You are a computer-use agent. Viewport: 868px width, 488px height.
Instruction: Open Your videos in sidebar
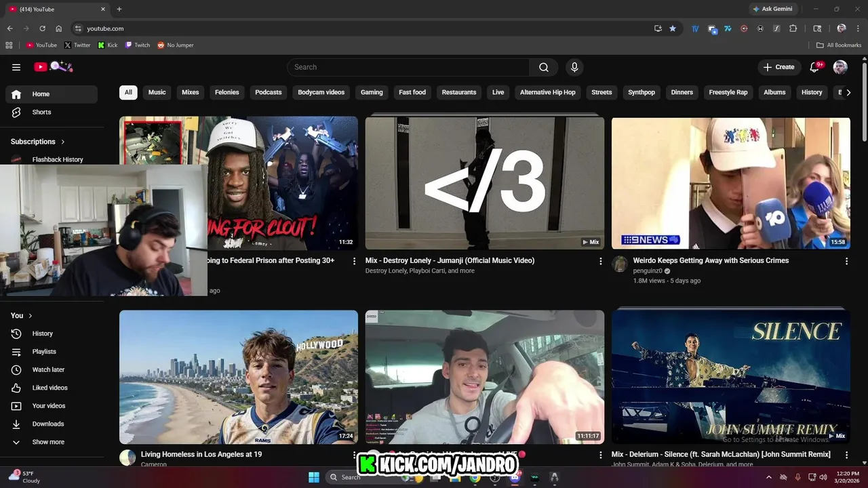[52, 406]
